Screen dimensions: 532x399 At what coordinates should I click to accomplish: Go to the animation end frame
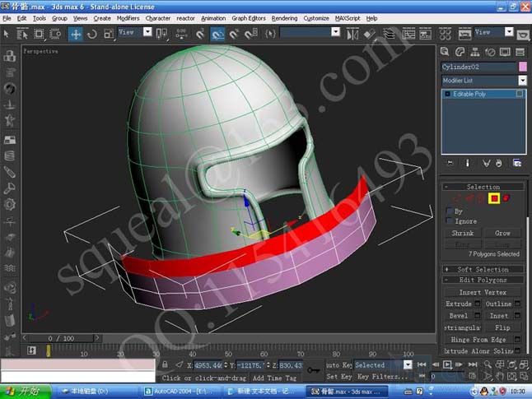coord(473,364)
